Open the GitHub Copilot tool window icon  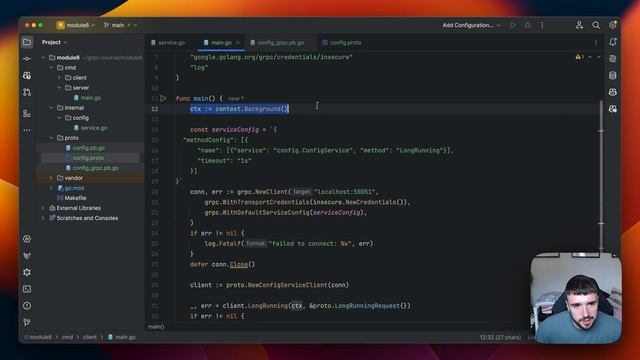coord(613,92)
